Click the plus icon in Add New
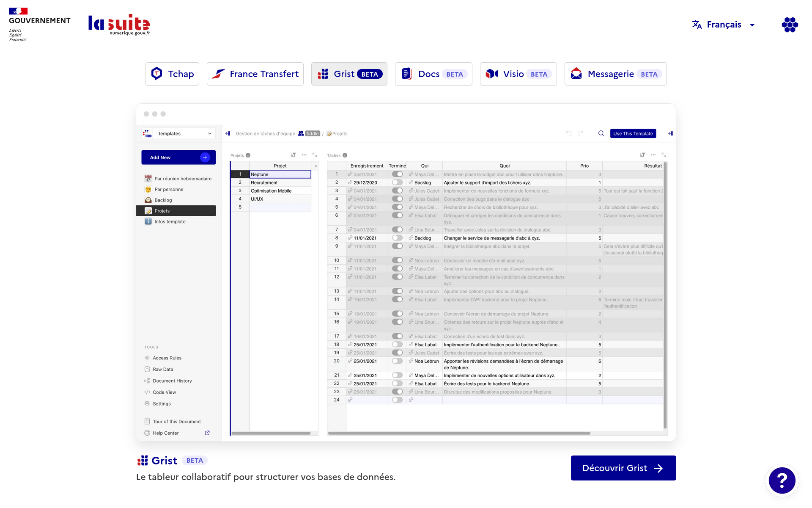The width and height of the screenshot is (812, 508). tap(205, 157)
